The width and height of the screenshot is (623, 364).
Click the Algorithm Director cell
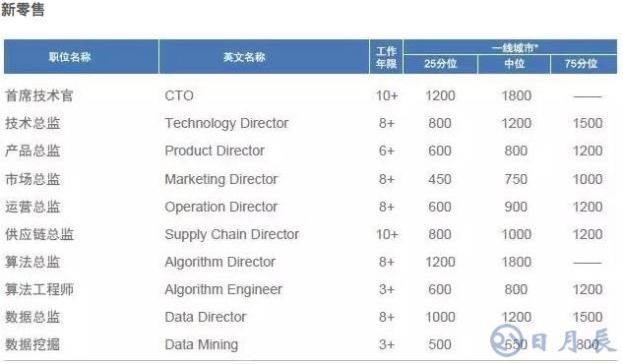tap(219, 262)
